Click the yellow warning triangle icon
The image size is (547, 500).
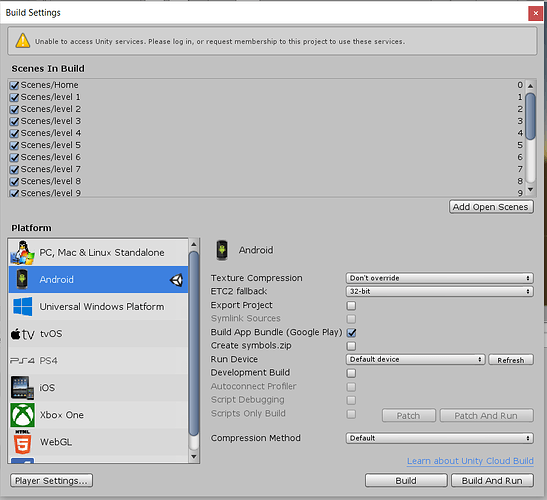[x=23, y=41]
